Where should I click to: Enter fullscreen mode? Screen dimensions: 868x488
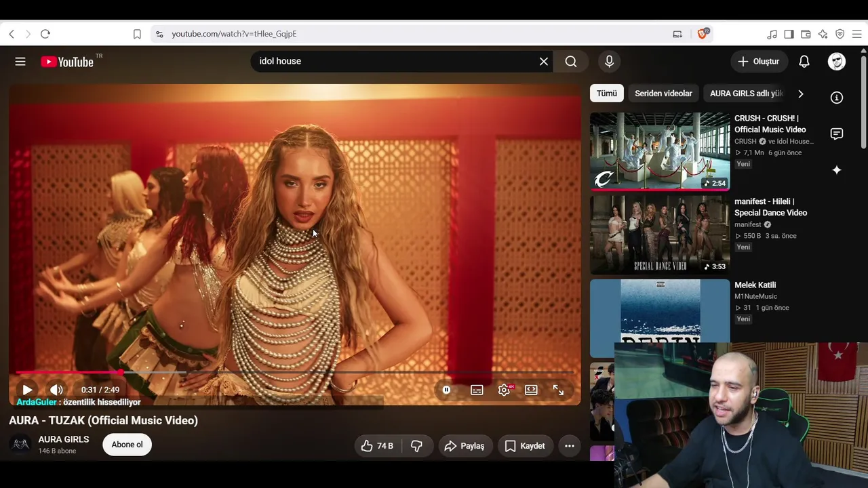pos(558,390)
